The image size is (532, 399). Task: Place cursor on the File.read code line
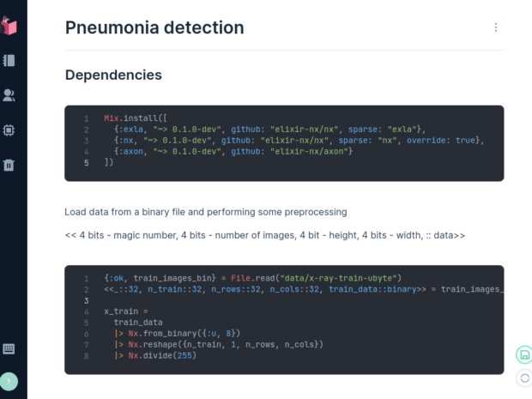[252, 278]
